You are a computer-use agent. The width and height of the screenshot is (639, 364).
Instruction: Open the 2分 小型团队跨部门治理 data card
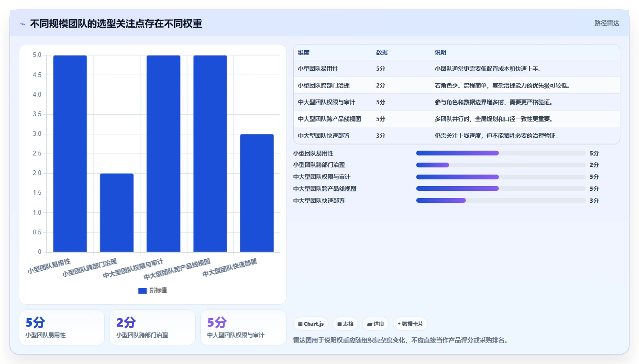(153, 327)
